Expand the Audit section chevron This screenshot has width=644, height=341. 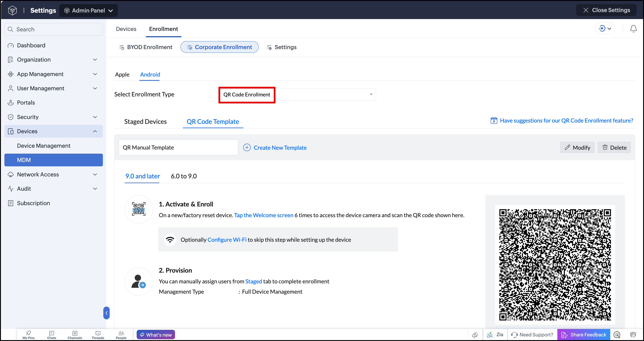pyautogui.click(x=95, y=189)
